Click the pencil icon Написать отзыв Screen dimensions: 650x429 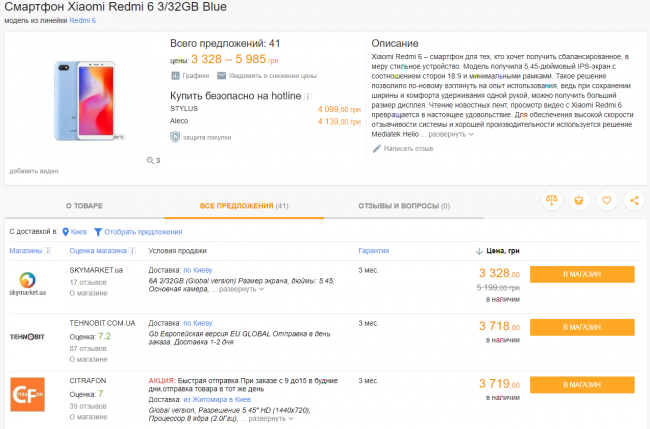[x=377, y=148]
